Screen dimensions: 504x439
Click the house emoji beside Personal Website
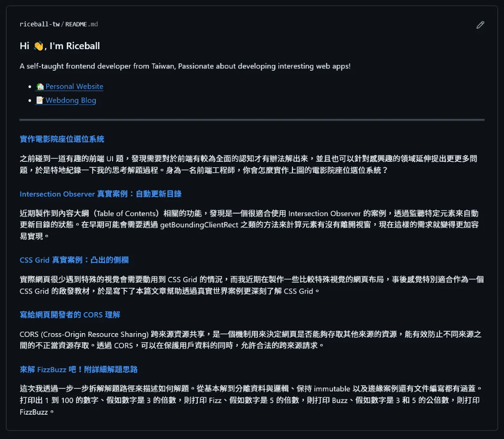click(40, 87)
